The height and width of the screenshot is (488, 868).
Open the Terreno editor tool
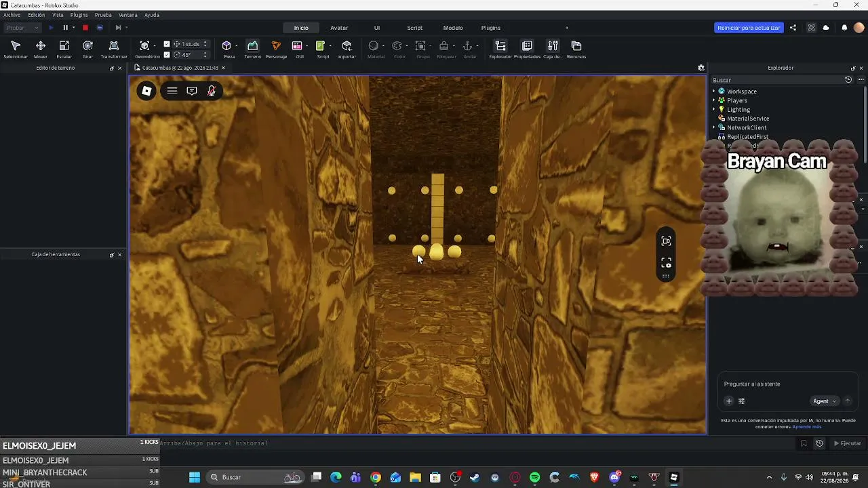(x=252, y=49)
